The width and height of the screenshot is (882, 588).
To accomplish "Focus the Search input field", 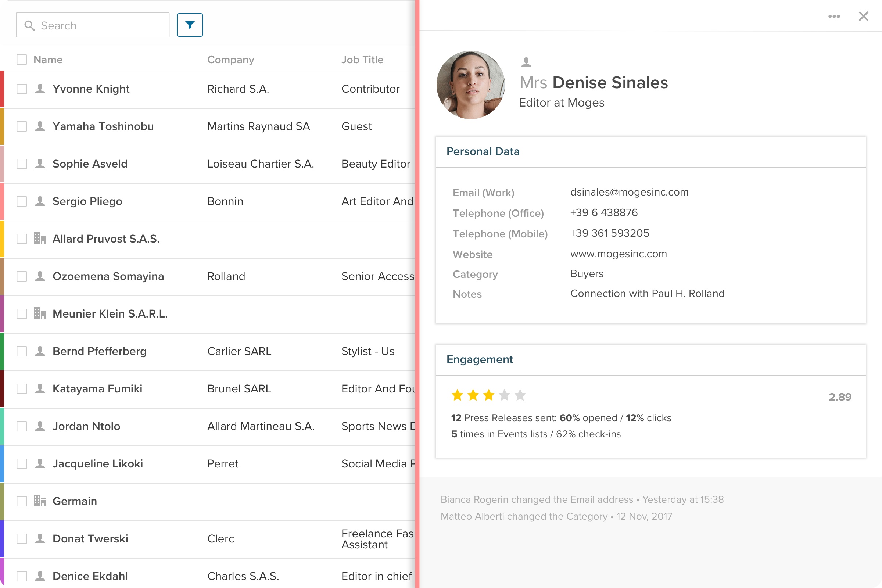I will (93, 25).
